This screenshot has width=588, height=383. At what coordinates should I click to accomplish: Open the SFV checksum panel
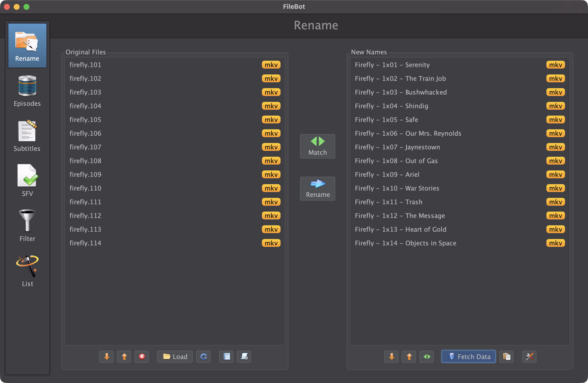[x=27, y=180]
